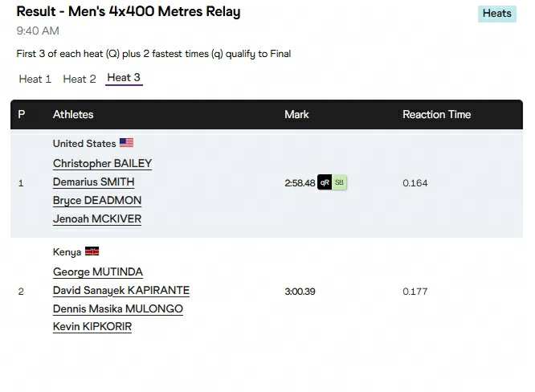The height and width of the screenshot is (392, 535).
Task: Click the Reaction Time column header
Action: click(x=436, y=114)
